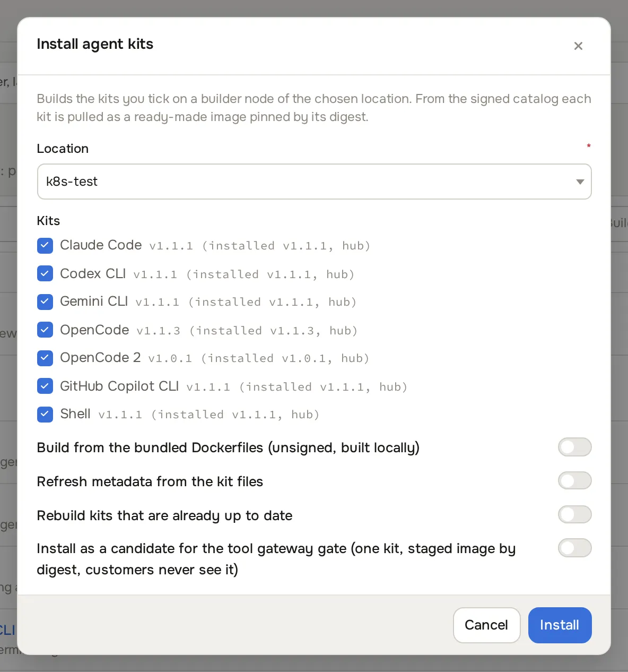Click the OpenCode 2 kit label

click(x=100, y=357)
